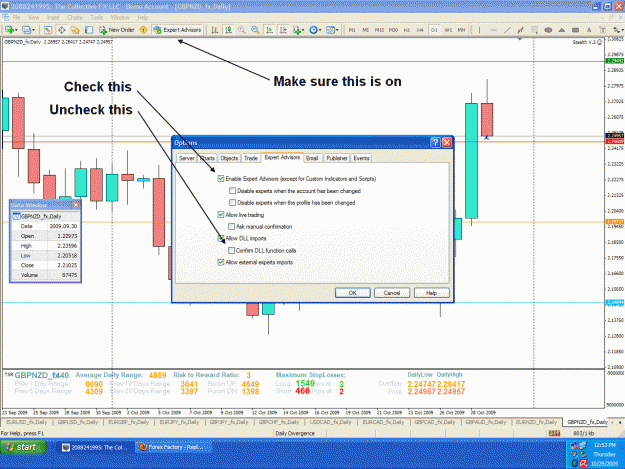Toggle the Data Window crosshair icon

(x=62, y=30)
